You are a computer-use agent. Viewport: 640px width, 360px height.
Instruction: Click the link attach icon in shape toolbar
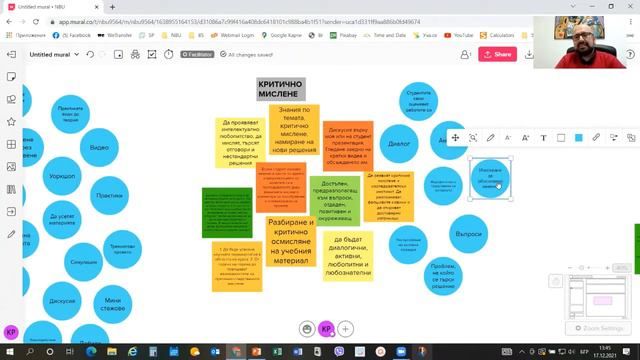pos(596,138)
